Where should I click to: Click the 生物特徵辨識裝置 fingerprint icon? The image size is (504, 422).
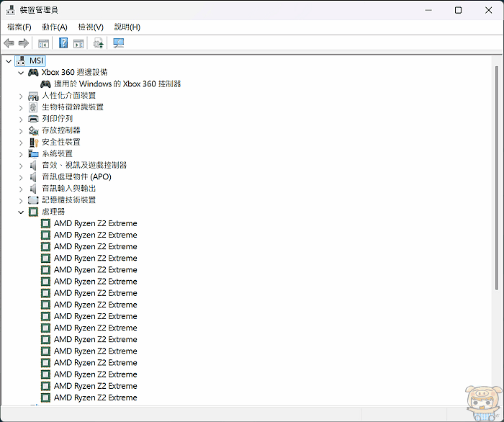tap(33, 107)
